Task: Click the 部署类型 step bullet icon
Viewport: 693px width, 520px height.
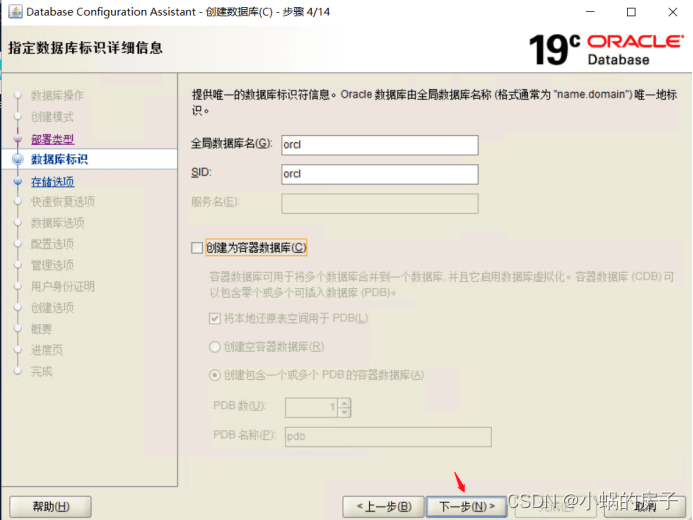Action: (18, 139)
